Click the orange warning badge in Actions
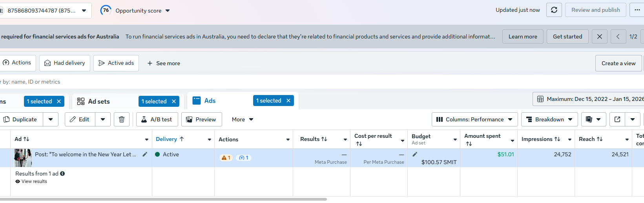Screen dimensions: 644x203 click(x=226, y=158)
